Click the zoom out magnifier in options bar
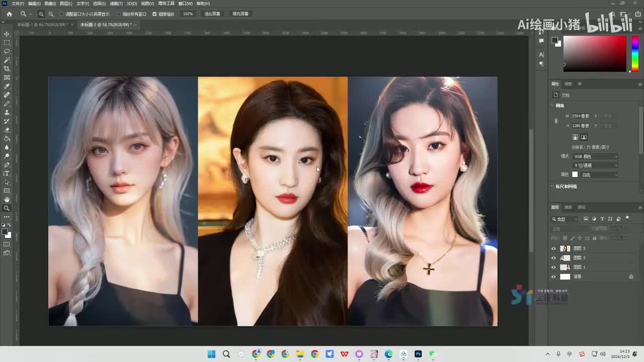644x362 pixels. click(x=51, y=14)
